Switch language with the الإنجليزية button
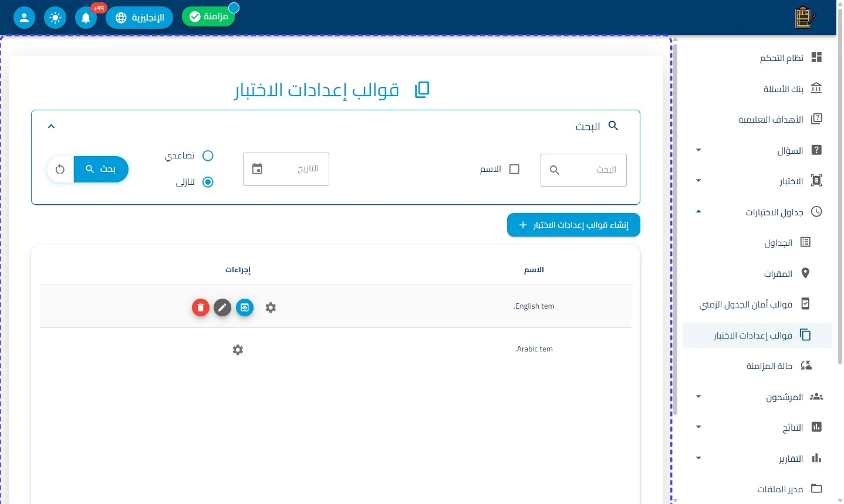The height and width of the screenshot is (504, 844). 140,18
